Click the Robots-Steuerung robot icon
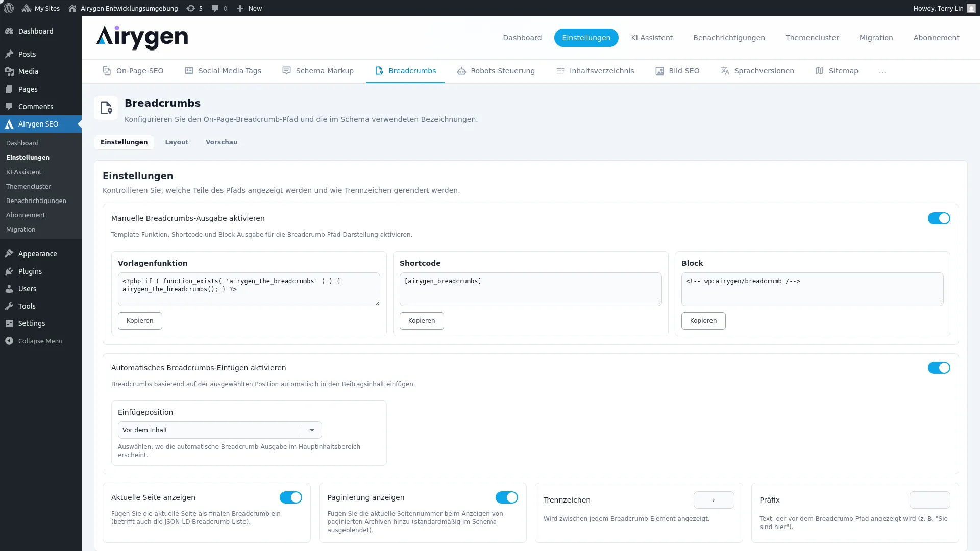 [x=461, y=71]
